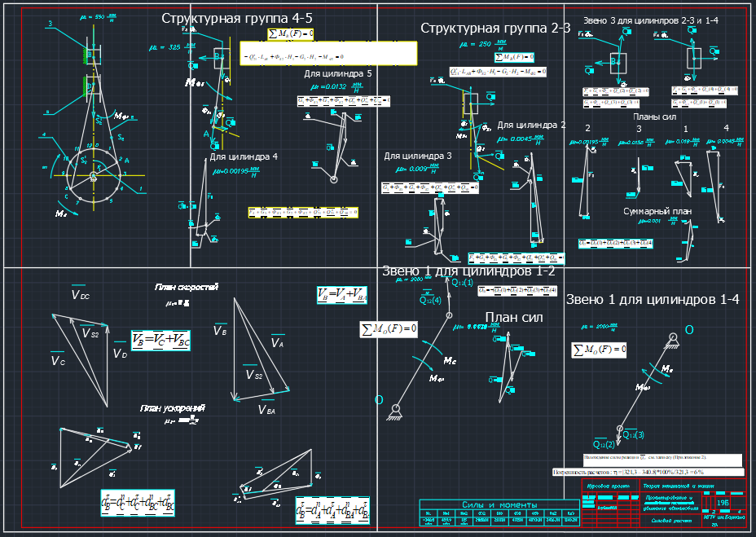Click the yellow force equation under "Для цилиндра 4"
Viewport: 756px width, 537px height.
(303, 213)
